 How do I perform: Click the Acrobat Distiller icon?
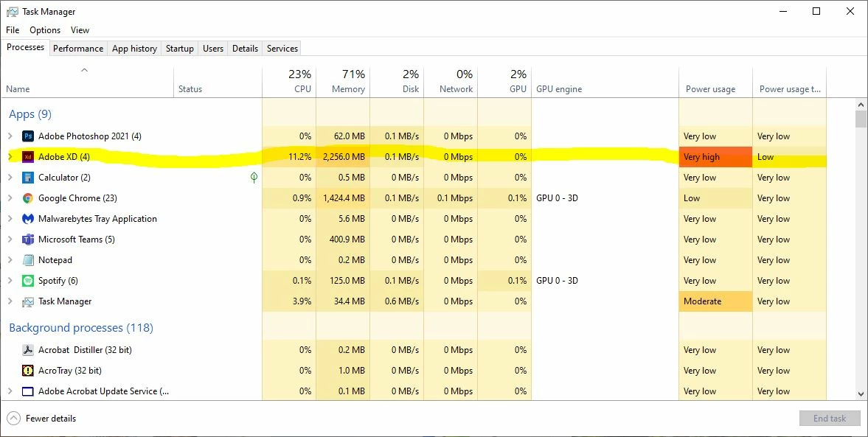pyautogui.click(x=28, y=349)
